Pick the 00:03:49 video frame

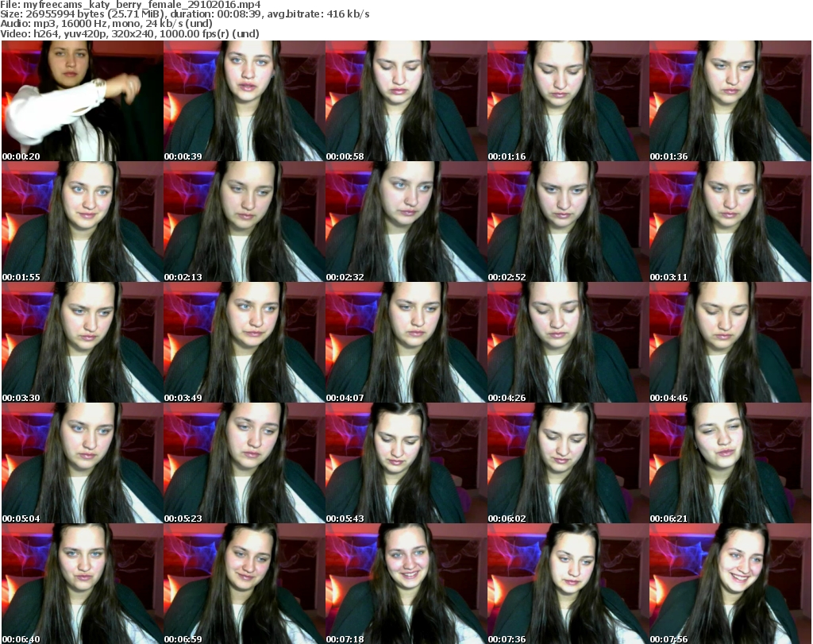coord(245,343)
